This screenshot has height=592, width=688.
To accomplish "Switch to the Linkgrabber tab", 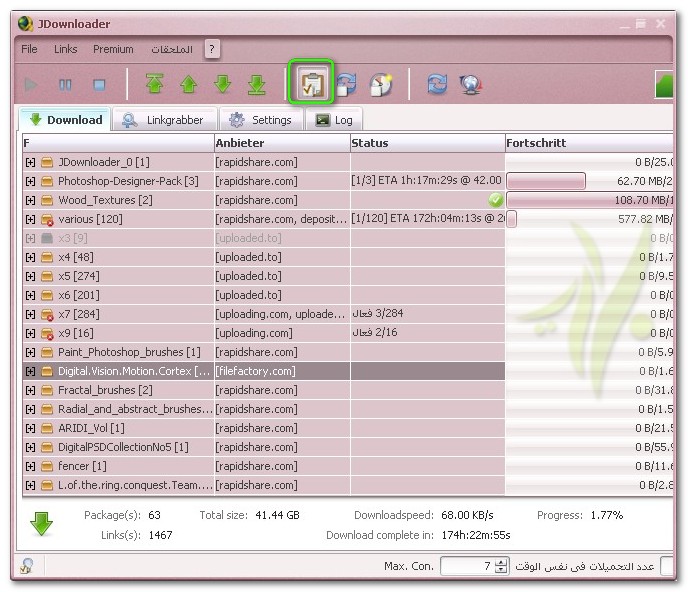I will [x=164, y=120].
